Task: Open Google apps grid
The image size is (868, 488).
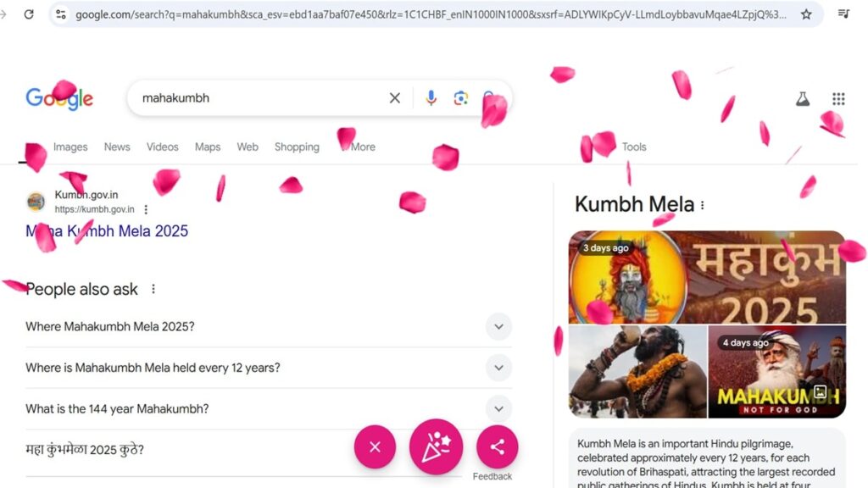Action: coord(838,98)
